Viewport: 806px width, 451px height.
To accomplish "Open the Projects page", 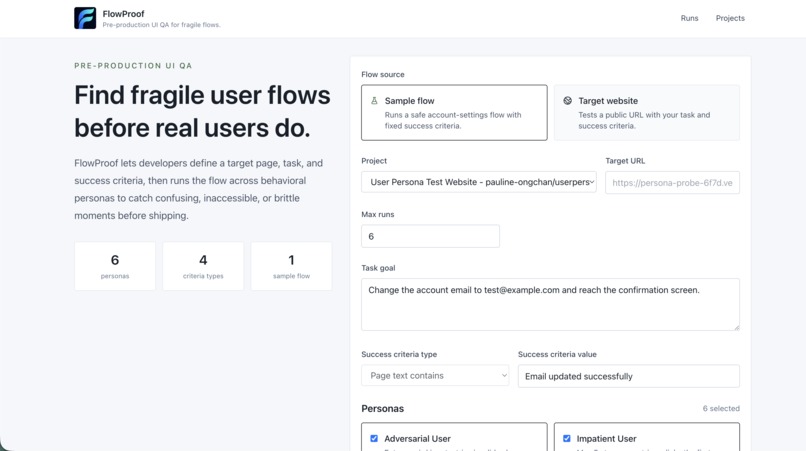I will click(730, 18).
